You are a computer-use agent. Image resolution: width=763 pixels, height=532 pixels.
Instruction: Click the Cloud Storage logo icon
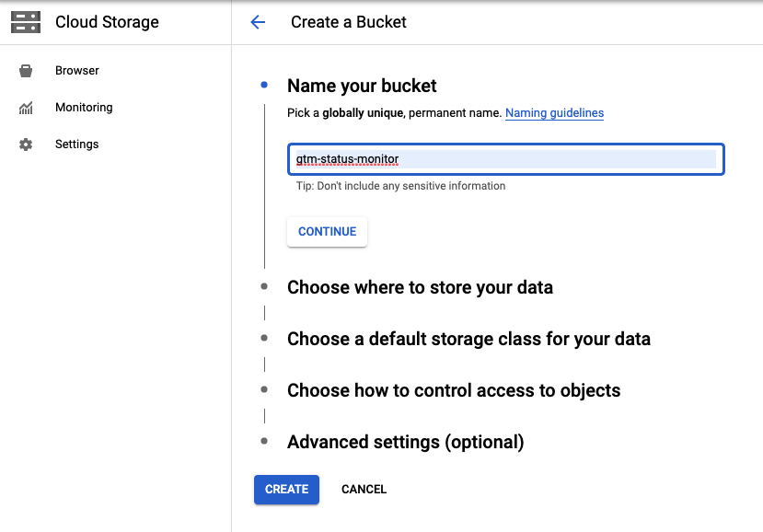coord(26,22)
